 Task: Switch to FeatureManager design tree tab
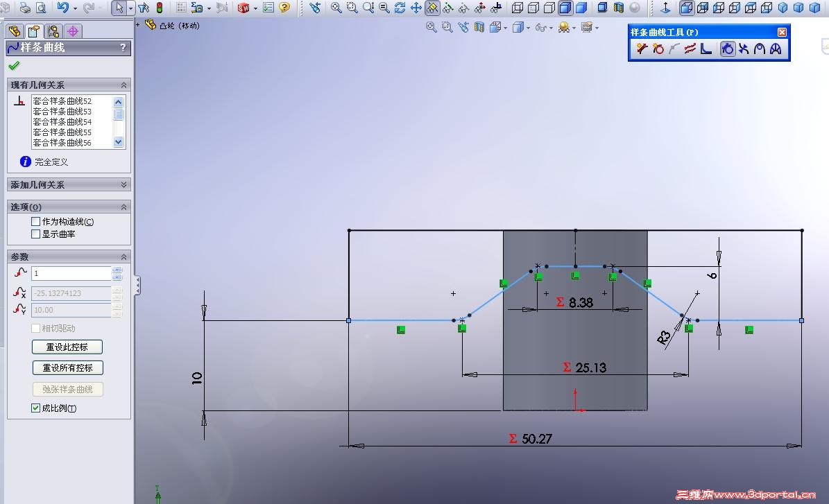click(15, 31)
